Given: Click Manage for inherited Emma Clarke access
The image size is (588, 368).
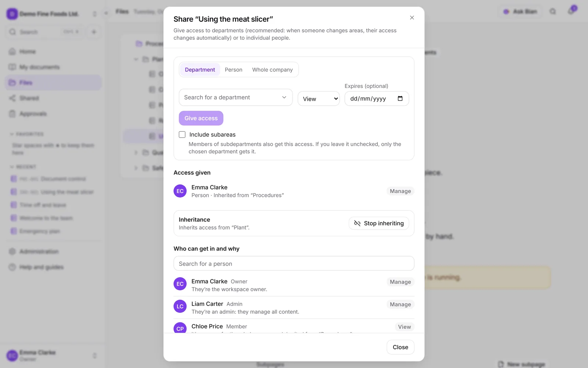Looking at the screenshot, I should [x=400, y=191].
